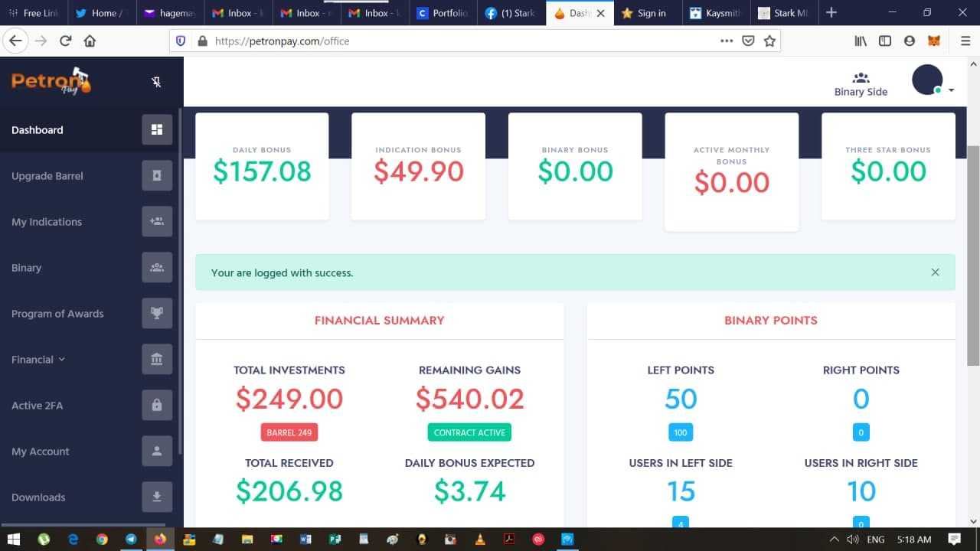The image size is (980, 551).
Task: Click the BARREL 249 red badge
Action: point(289,432)
